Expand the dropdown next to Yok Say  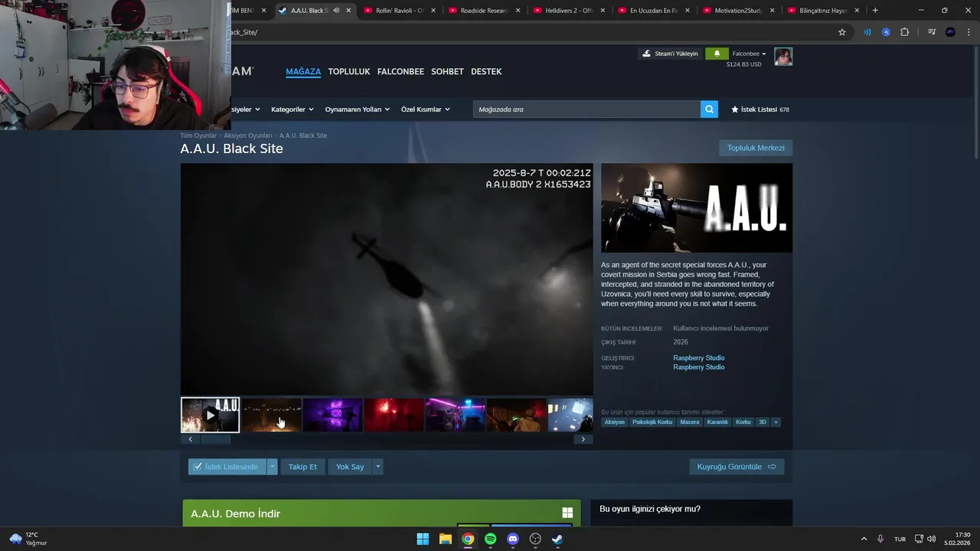pos(377,467)
